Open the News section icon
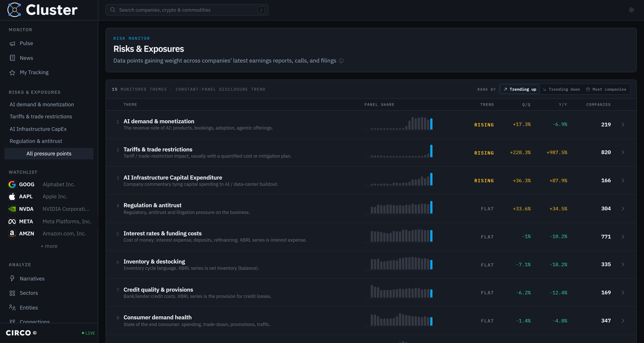Viewport: 644px width, 343px height. tap(12, 58)
